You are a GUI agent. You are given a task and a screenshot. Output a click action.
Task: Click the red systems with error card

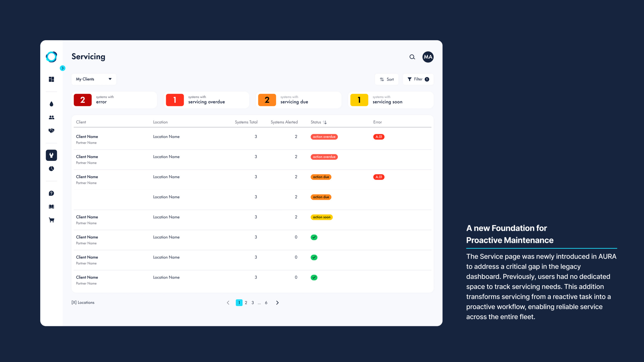tap(114, 100)
